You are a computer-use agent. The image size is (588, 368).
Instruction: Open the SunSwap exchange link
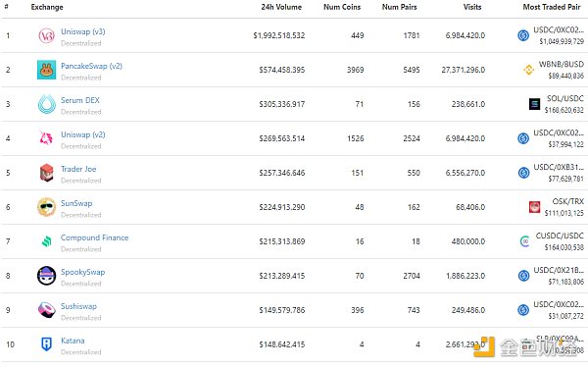(76, 203)
